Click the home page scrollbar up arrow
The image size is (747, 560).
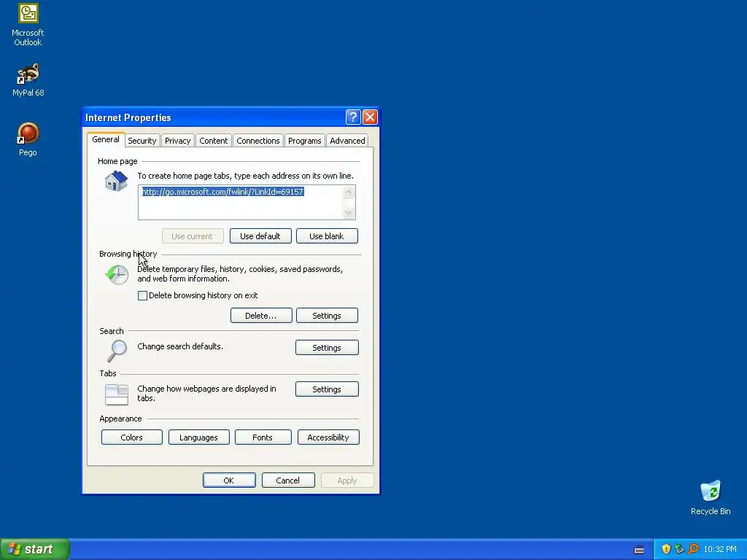(349, 192)
